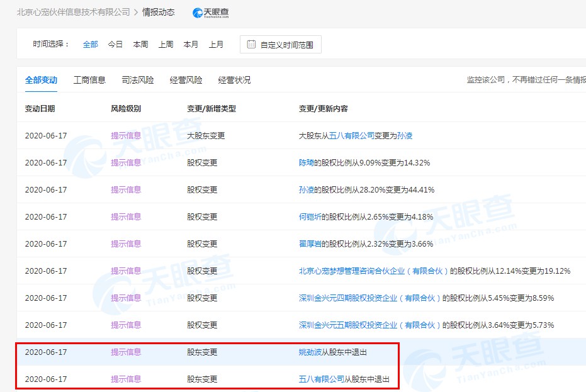Click 提示信息 in 大股东变更 row

pyautogui.click(x=126, y=136)
